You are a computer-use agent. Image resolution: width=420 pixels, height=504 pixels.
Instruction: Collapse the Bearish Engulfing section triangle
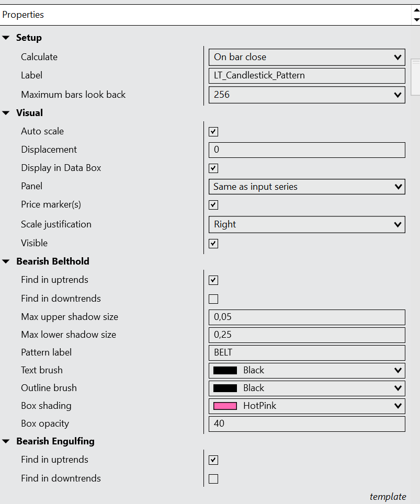tap(6, 441)
